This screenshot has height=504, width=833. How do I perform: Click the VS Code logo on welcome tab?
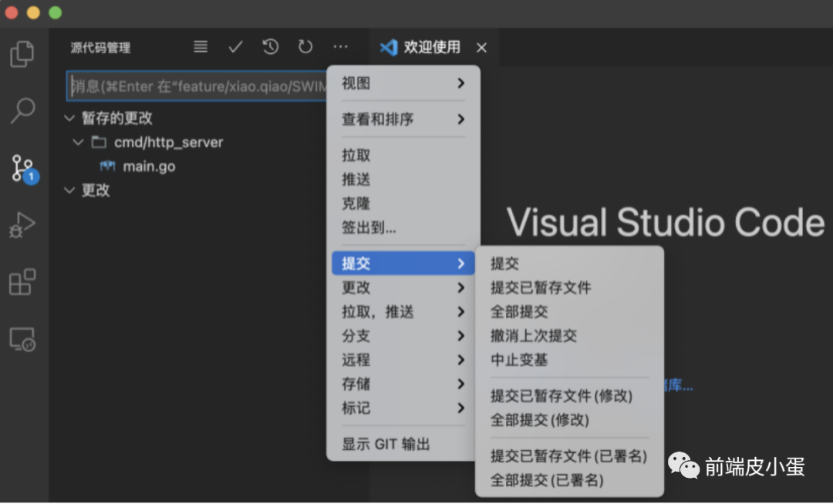coord(388,47)
